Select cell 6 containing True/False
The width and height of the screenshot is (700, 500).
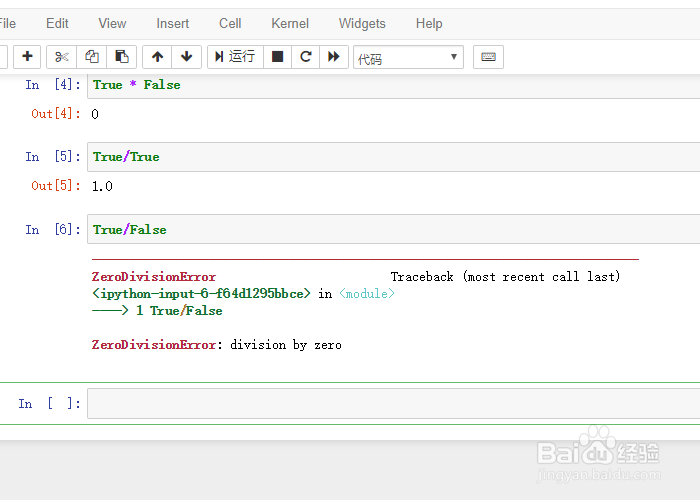[x=393, y=229]
